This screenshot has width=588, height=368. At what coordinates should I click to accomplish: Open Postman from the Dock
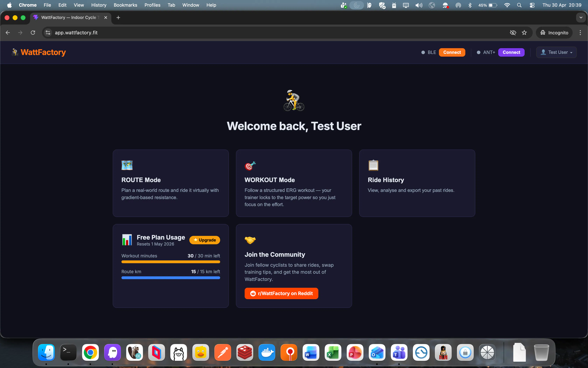[x=223, y=352]
